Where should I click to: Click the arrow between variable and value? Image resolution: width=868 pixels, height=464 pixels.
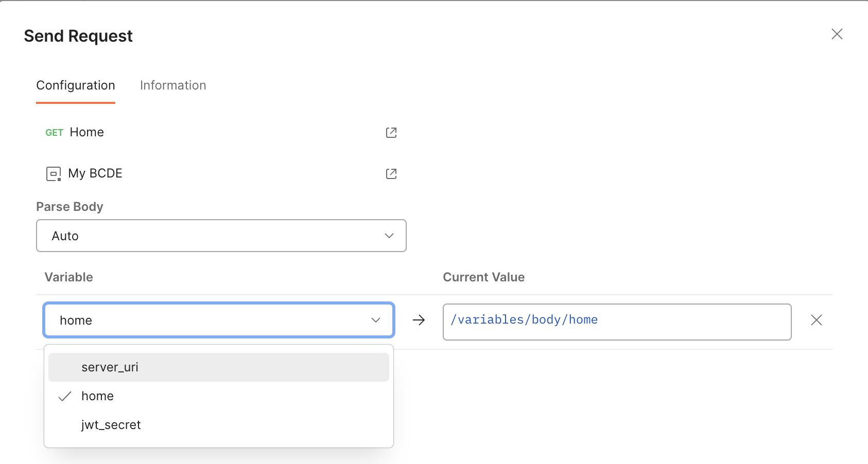pyautogui.click(x=419, y=320)
